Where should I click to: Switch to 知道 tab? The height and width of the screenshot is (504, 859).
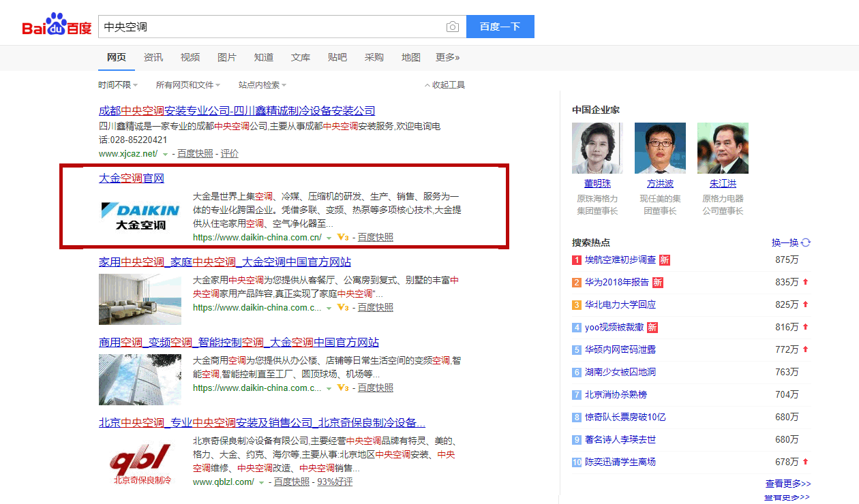point(264,57)
